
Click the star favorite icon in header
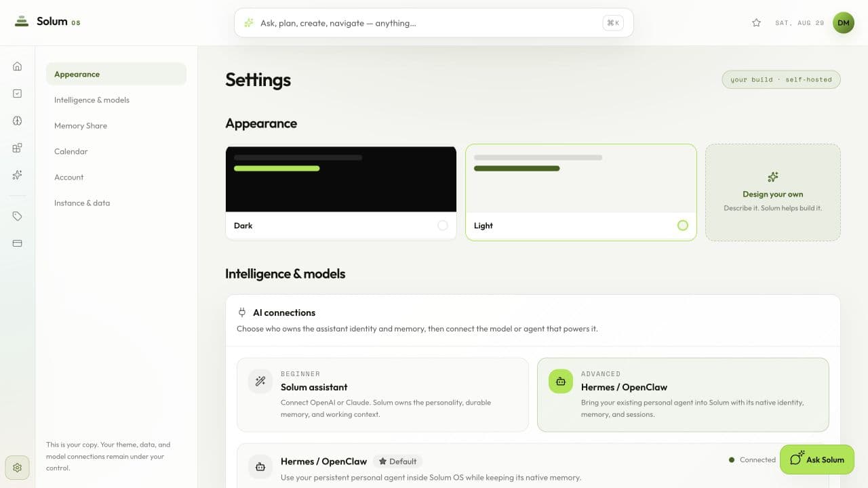[x=757, y=23]
